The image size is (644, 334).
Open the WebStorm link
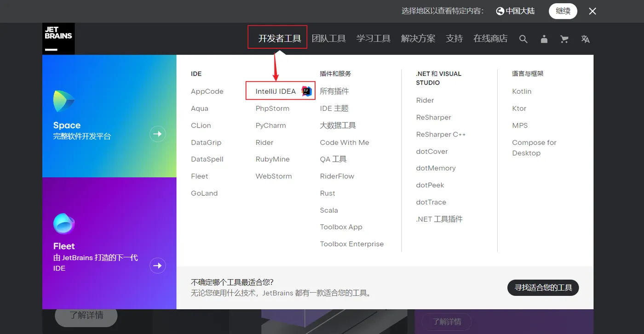tap(274, 176)
